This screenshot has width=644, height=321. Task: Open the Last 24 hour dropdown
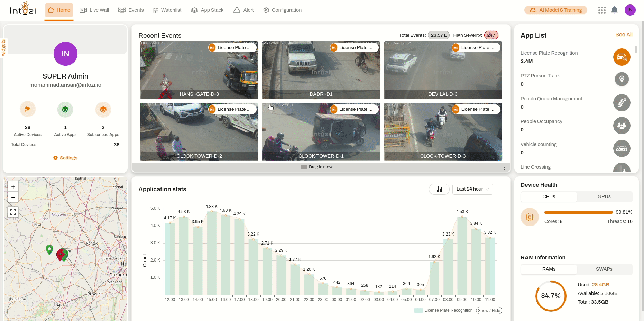tap(472, 189)
